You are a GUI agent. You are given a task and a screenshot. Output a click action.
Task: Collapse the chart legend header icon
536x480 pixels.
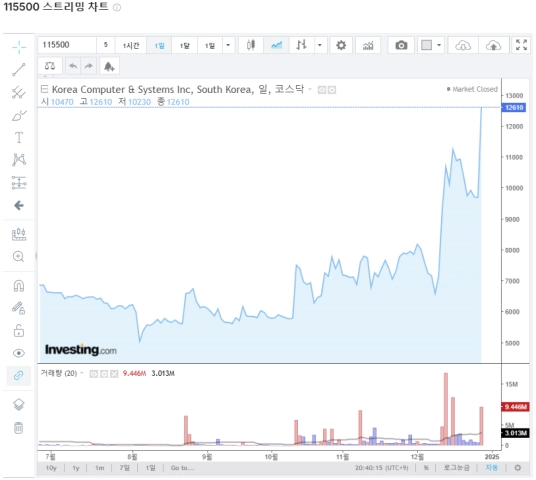point(44,89)
